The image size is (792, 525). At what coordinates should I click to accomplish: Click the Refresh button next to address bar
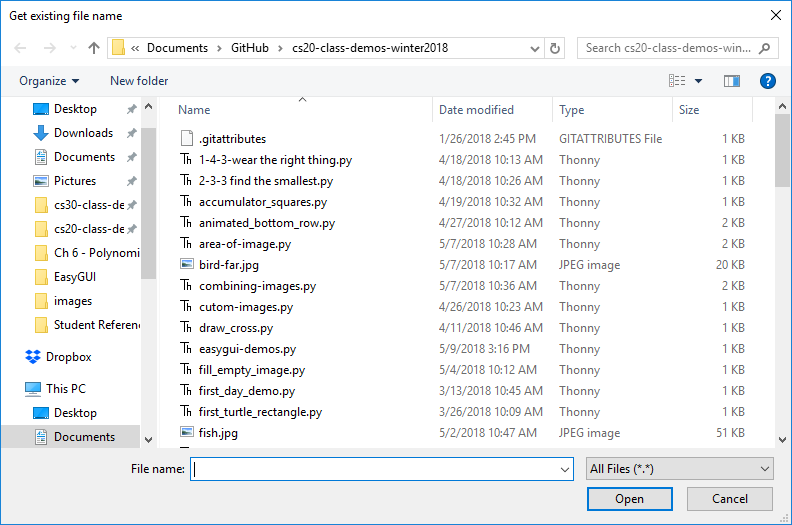(x=556, y=48)
